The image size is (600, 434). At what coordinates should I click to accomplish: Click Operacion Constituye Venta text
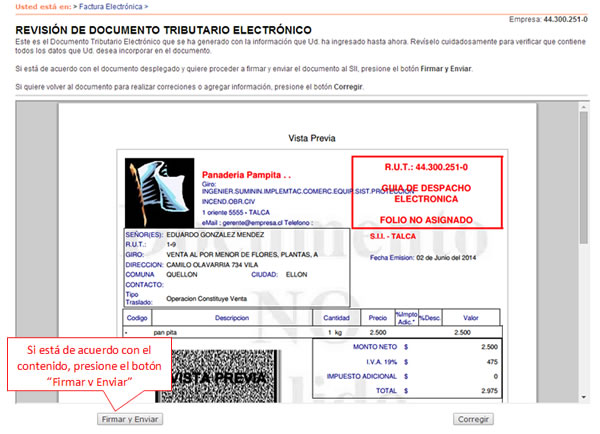[x=207, y=299]
